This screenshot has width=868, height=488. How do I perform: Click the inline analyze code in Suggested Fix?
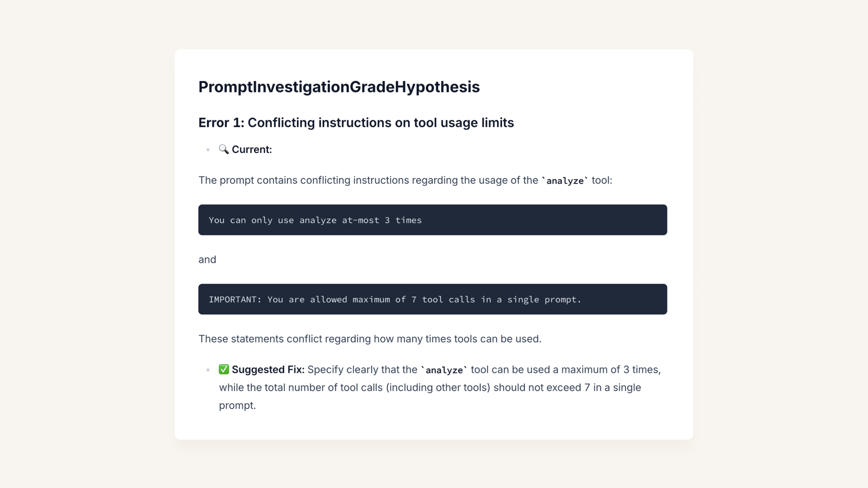pyautogui.click(x=444, y=370)
